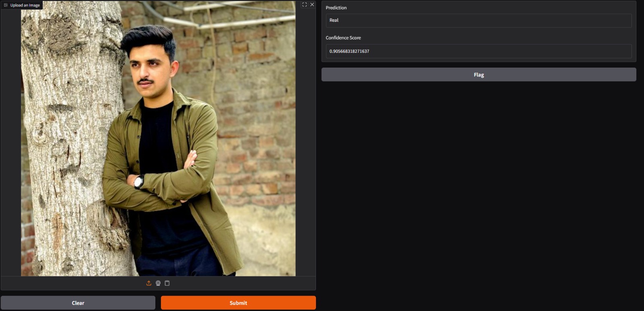
Task: Click the Upload an Image label text
Action: click(25, 5)
